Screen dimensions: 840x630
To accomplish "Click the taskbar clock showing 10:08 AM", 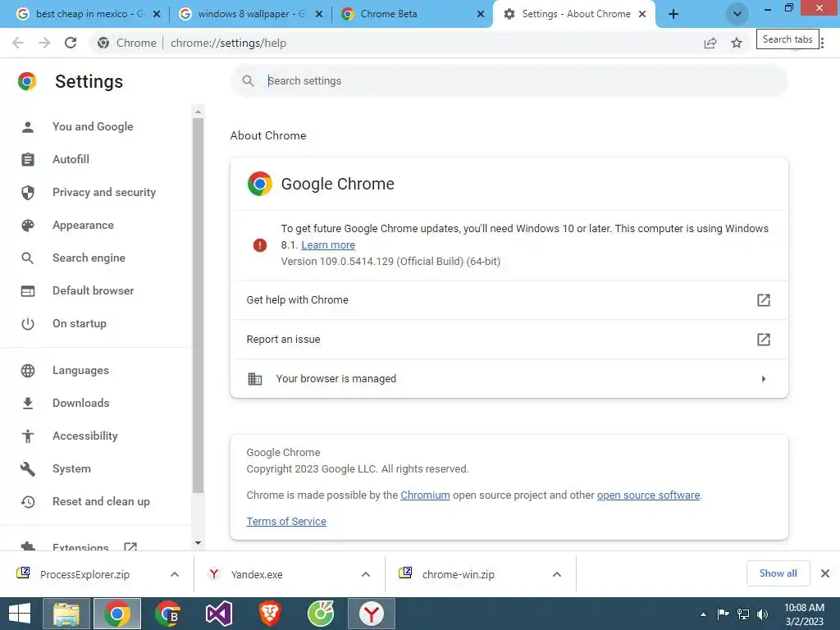I will (804, 614).
